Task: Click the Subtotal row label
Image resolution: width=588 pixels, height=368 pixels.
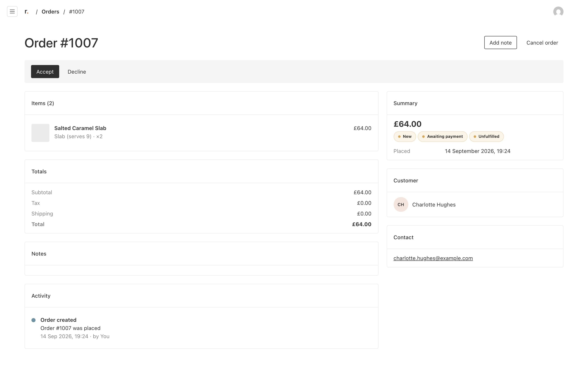Action: (x=42, y=192)
